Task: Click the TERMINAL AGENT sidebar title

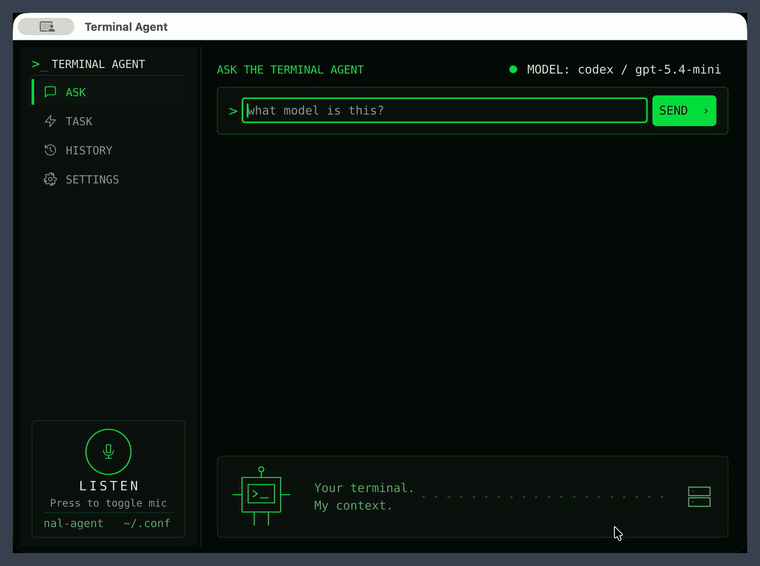Action: [x=98, y=64]
